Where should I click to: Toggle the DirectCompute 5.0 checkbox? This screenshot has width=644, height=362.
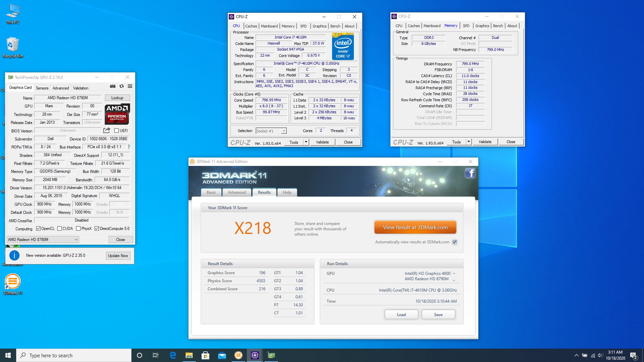[97, 229]
